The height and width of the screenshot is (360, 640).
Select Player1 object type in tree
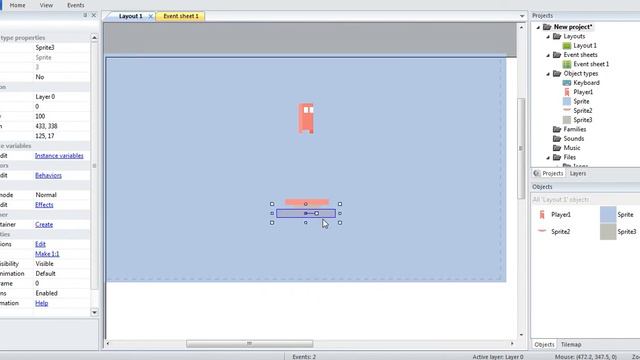(583, 92)
